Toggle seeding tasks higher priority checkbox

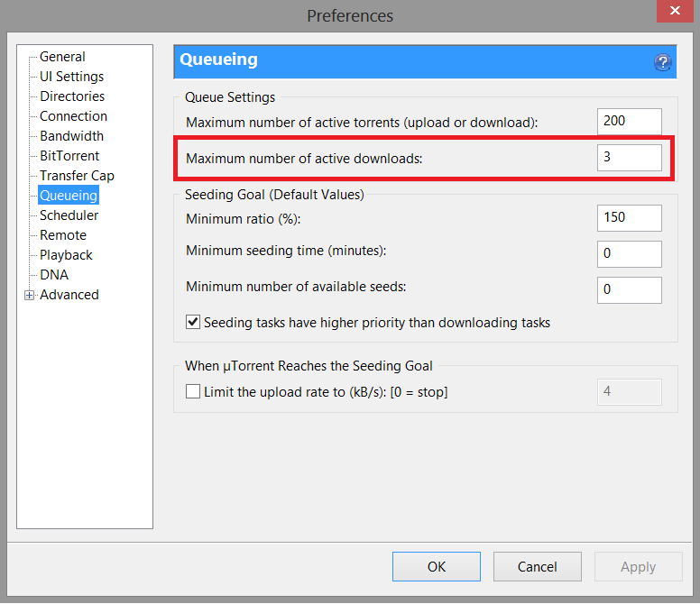(193, 322)
